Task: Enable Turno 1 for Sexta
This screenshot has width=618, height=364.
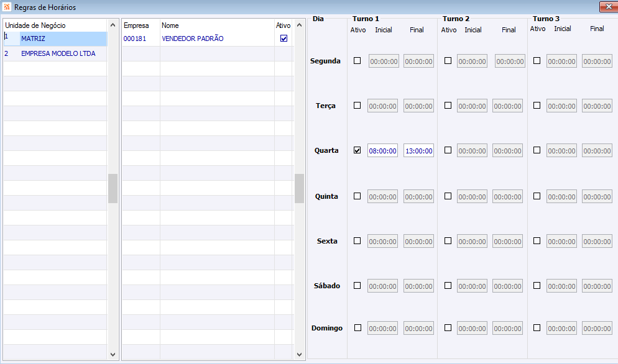Action: pyautogui.click(x=357, y=240)
